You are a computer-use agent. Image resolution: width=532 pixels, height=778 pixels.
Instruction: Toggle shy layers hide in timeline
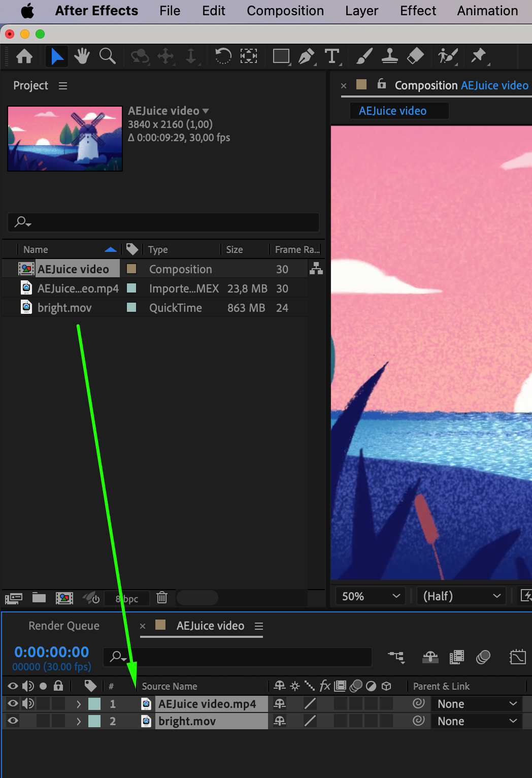point(430,657)
